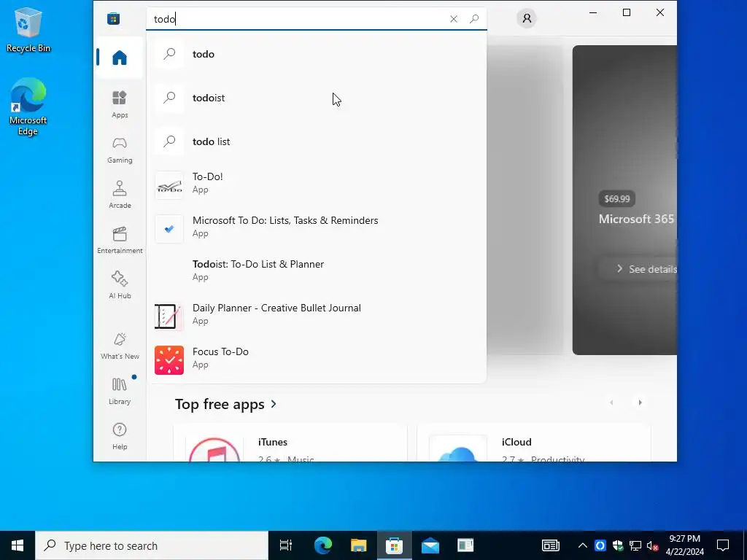Viewport: 747px width, 560px height.
Task: Show hidden system tray icons
Action: (x=583, y=545)
